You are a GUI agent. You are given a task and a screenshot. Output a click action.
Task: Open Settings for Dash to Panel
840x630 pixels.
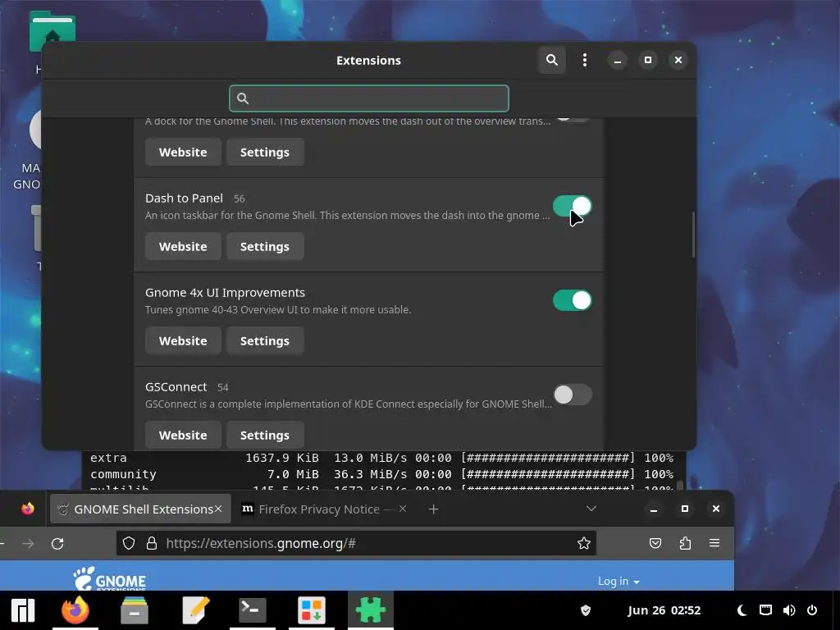click(265, 246)
